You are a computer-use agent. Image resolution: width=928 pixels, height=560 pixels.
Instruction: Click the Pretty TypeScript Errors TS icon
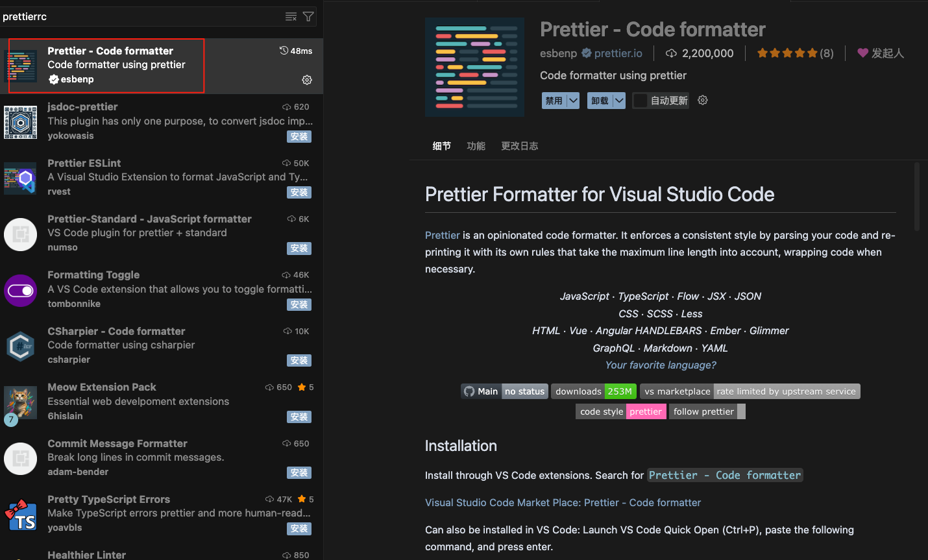[x=21, y=515]
